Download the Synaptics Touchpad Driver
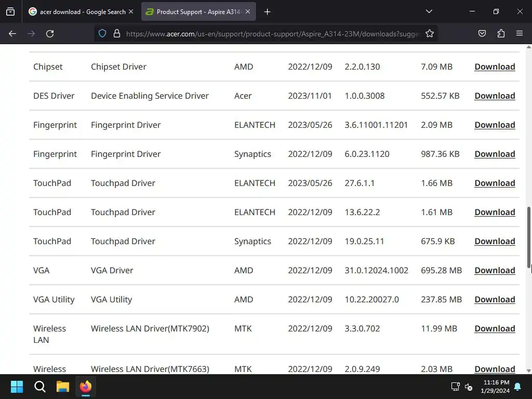This screenshot has width=532, height=399. coord(495,242)
